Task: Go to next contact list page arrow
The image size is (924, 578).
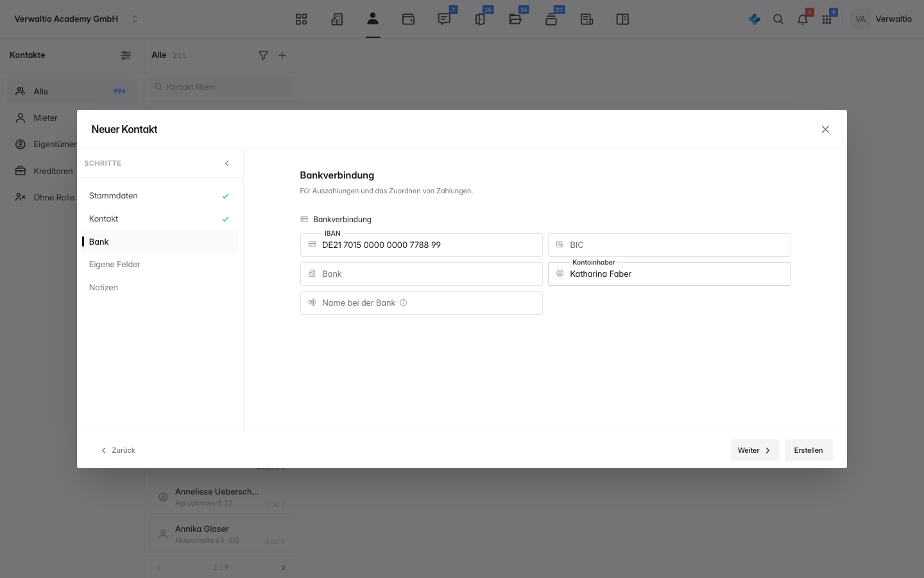Action: [284, 568]
